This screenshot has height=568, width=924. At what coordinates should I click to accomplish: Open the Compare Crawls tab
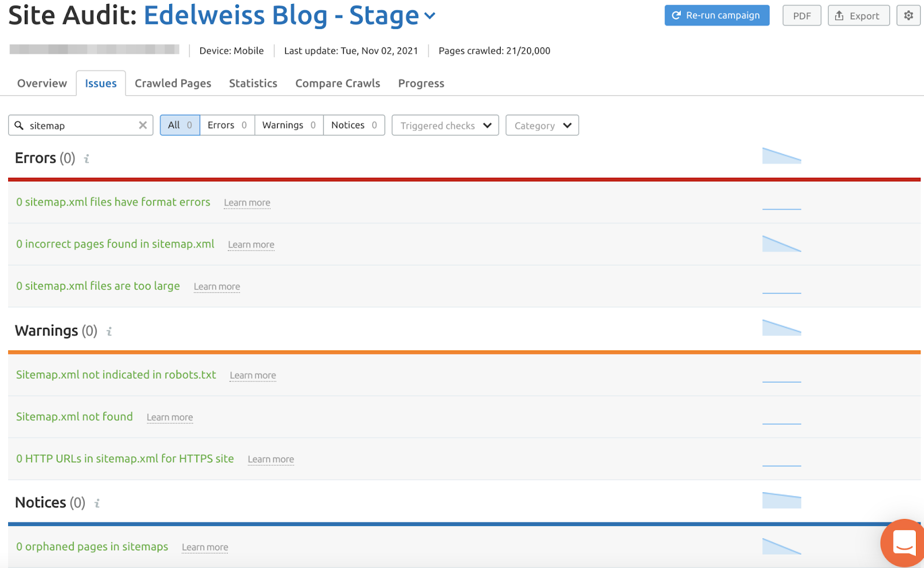pos(337,83)
